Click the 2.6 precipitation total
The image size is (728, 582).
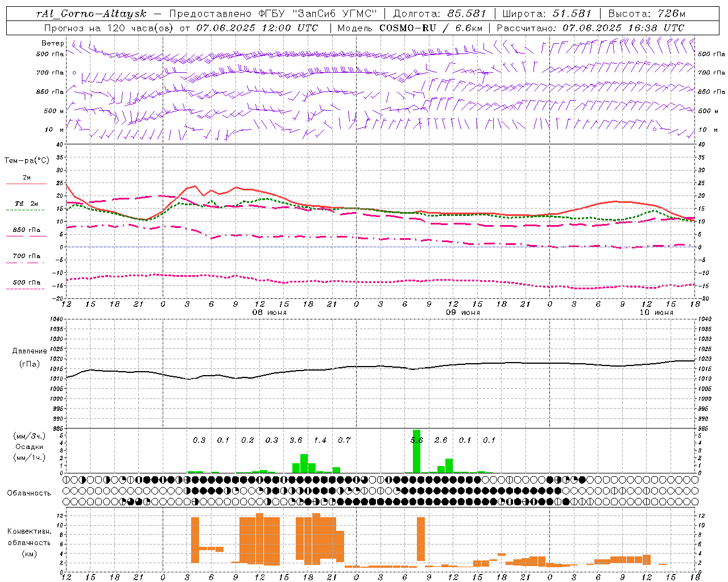point(441,440)
